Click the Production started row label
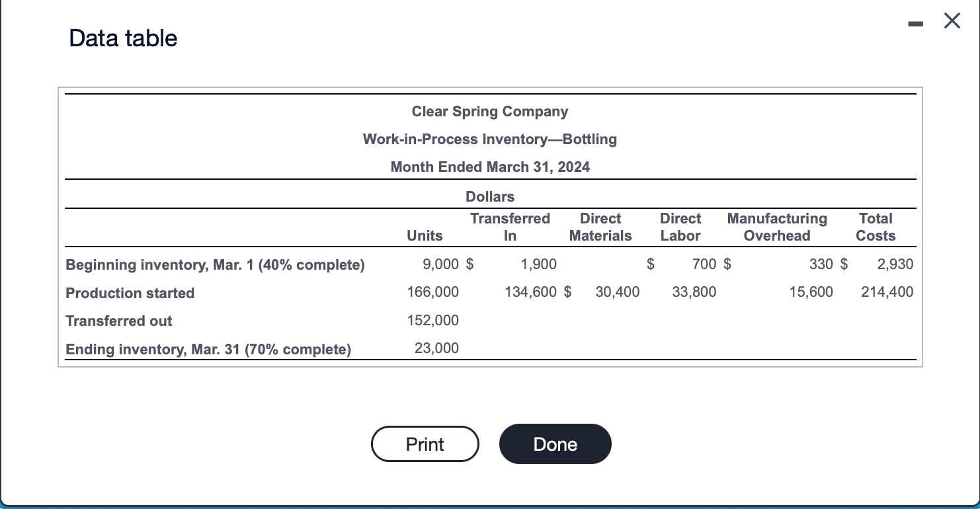Screen dimensions: 980x509 (x=130, y=293)
